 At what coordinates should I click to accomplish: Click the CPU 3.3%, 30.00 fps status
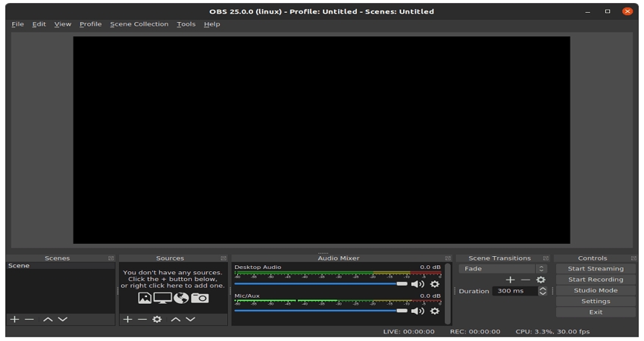click(553, 332)
